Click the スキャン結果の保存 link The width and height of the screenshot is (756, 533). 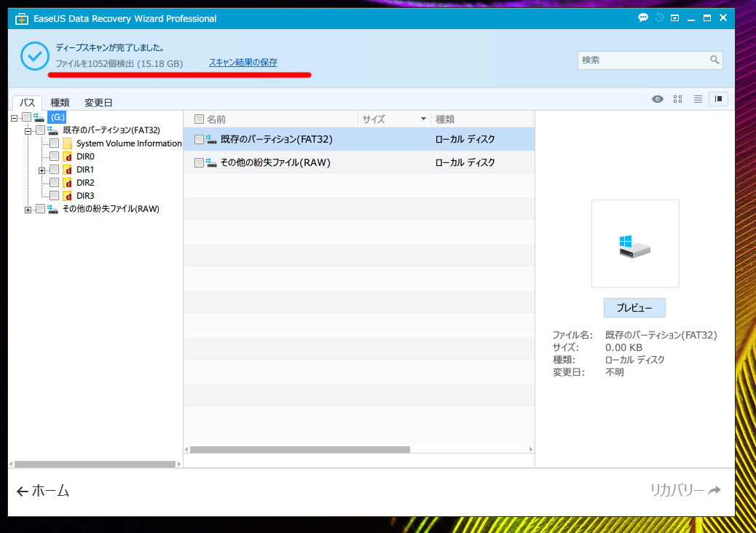coord(243,62)
